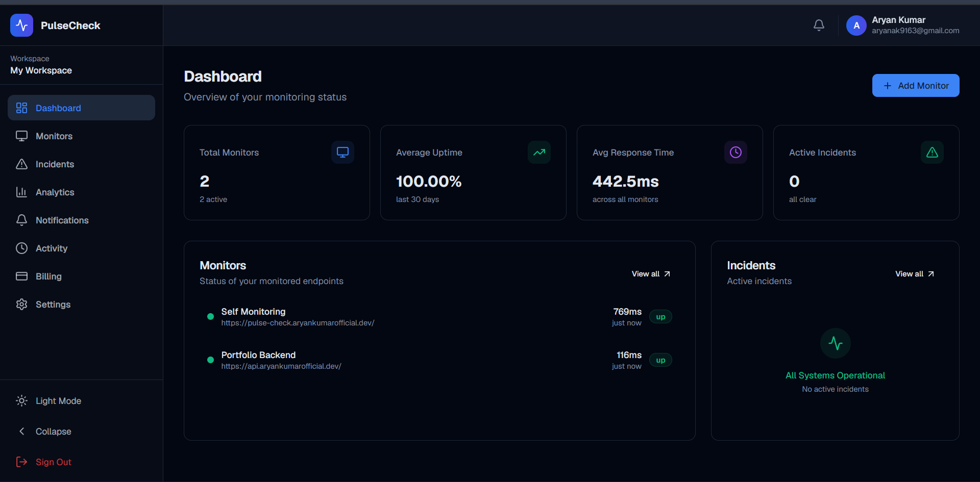Open the Activity page from sidebar

[82, 248]
